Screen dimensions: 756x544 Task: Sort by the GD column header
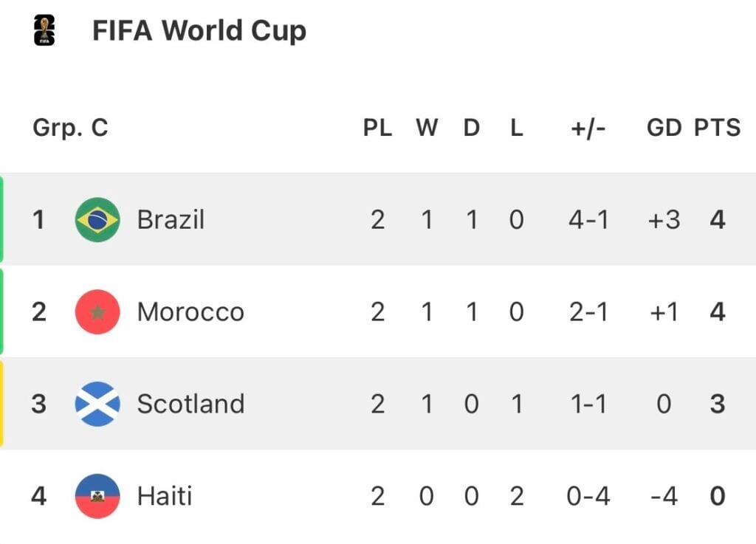point(664,128)
